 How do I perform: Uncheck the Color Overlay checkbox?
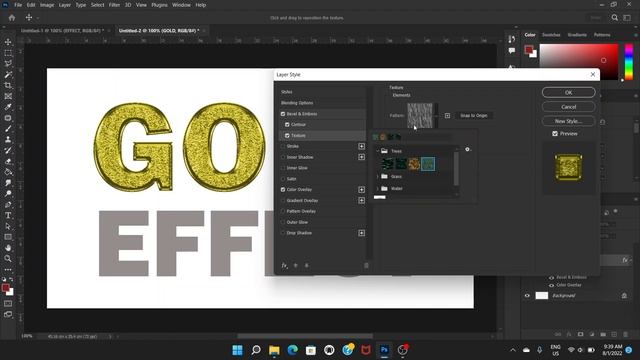point(283,190)
